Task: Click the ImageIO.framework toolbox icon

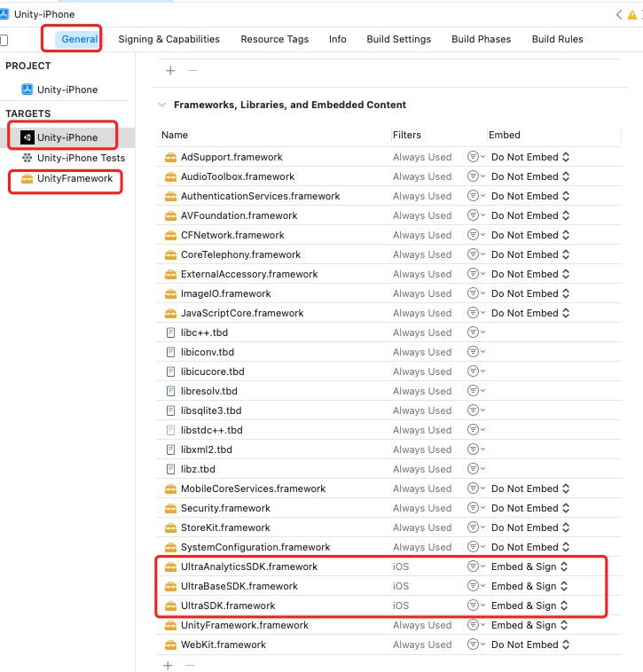Action: pos(170,293)
